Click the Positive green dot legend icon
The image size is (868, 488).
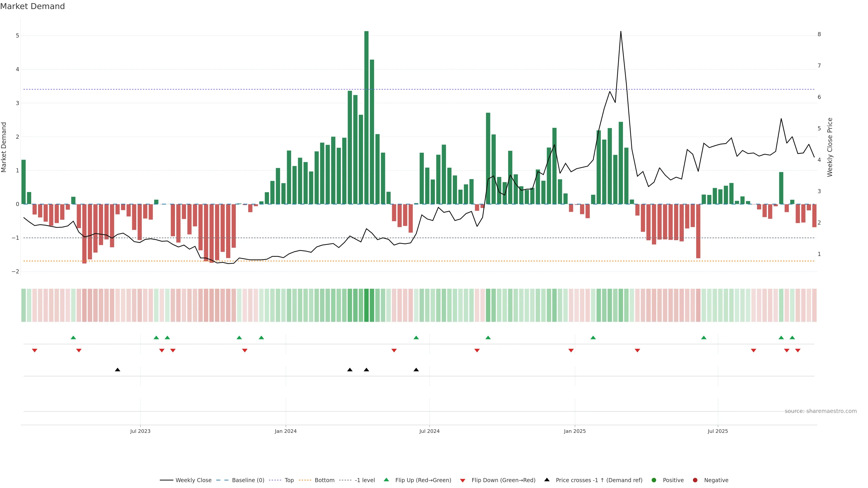[654, 480]
